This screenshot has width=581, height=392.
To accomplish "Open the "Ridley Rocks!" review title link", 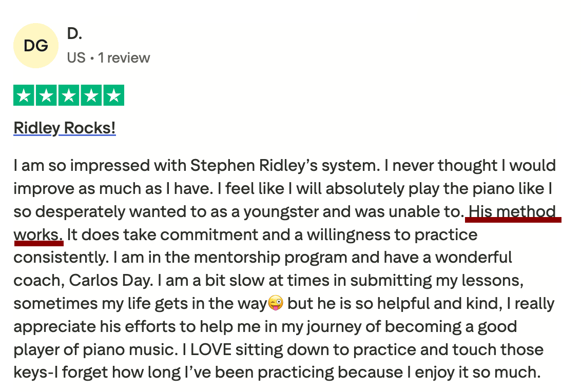I will 65,128.
